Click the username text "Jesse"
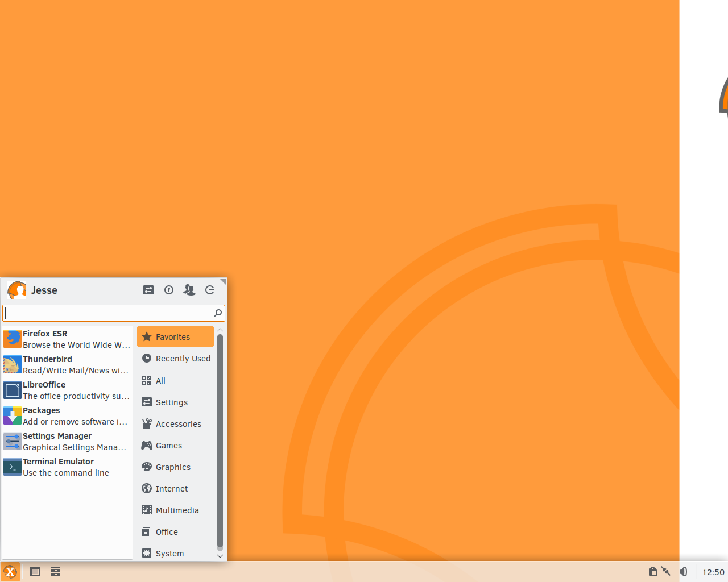The width and height of the screenshot is (728, 582). tap(44, 290)
